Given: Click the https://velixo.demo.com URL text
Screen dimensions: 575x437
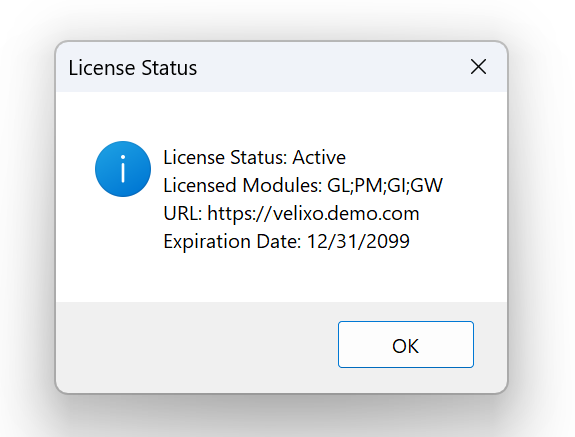Looking at the screenshot, I should click(313, 213).
